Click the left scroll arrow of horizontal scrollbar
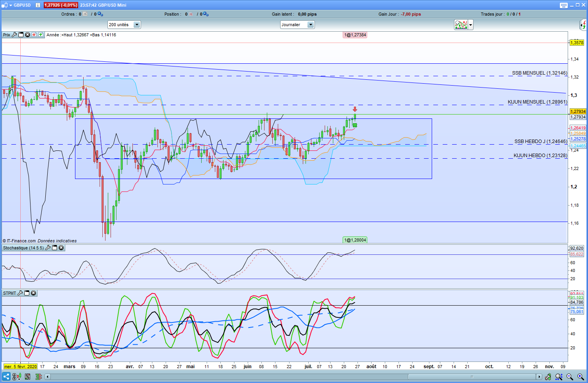The image size is (588, 383). [x=48, y=377]
